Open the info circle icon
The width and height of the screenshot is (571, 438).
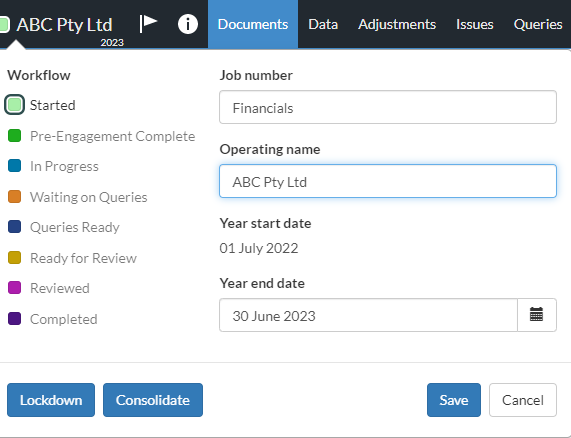tap(188, 24)
